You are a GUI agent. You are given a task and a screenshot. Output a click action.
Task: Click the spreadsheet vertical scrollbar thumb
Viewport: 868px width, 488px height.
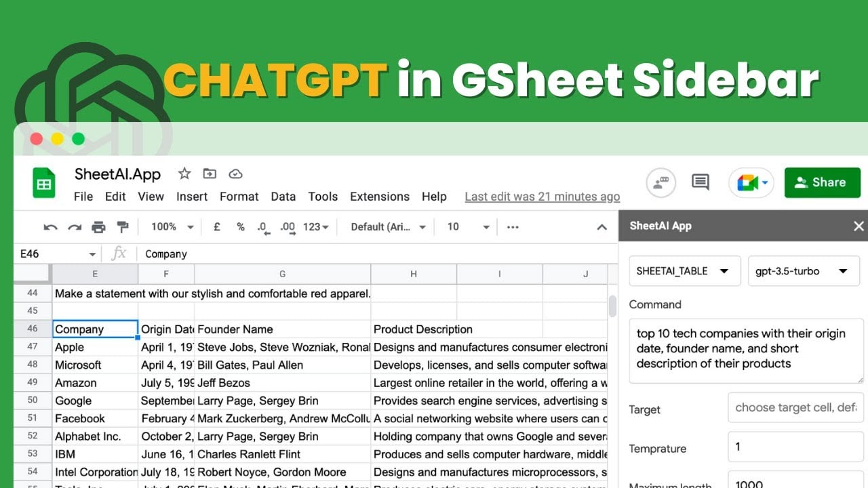point(612,306)
